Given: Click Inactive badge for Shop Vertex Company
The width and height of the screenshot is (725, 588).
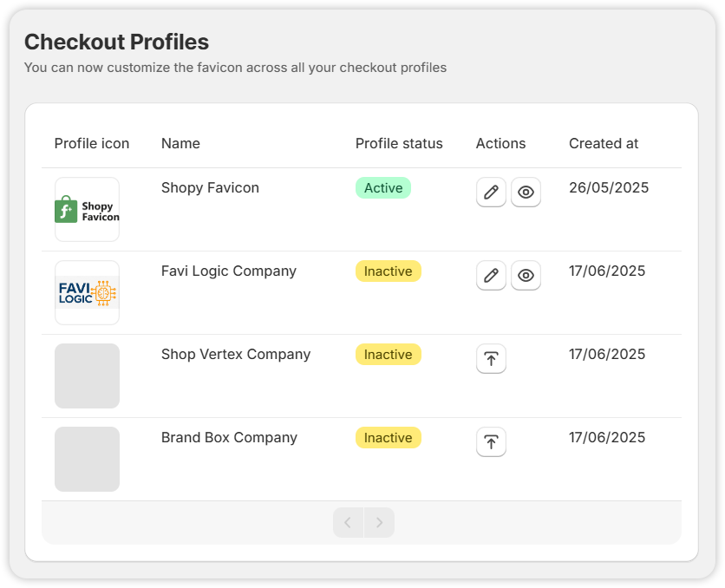Looking at the screenshot, I should tap(389, 354).
